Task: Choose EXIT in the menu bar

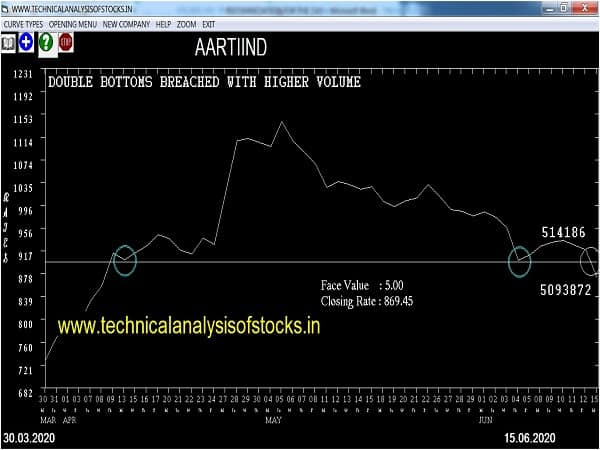Action: (x=208, y=23)
